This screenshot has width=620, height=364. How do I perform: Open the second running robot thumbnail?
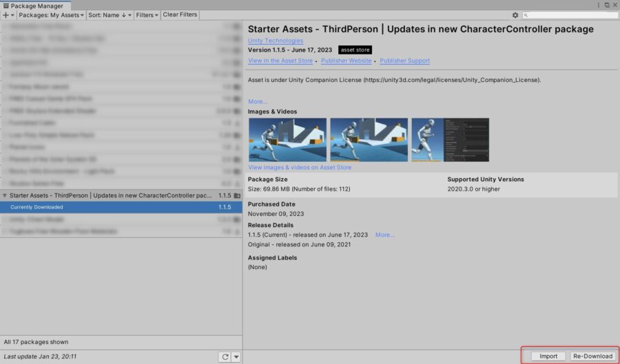point(369,140)
